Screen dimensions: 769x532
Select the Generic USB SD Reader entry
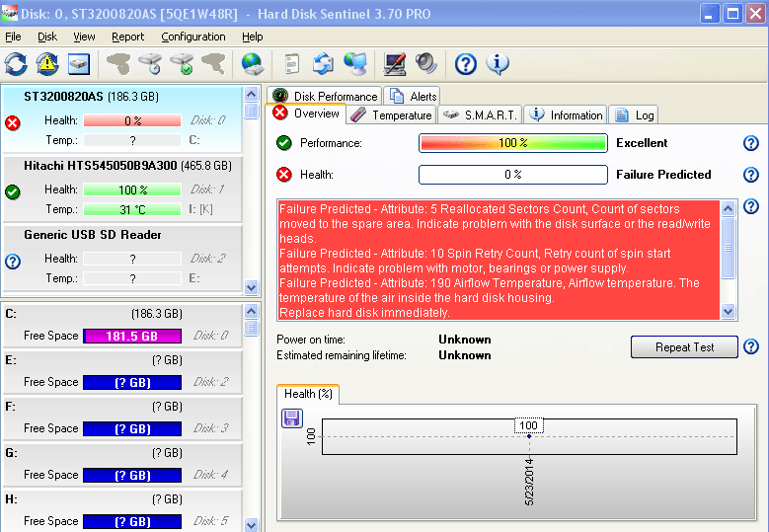point(122,258)
